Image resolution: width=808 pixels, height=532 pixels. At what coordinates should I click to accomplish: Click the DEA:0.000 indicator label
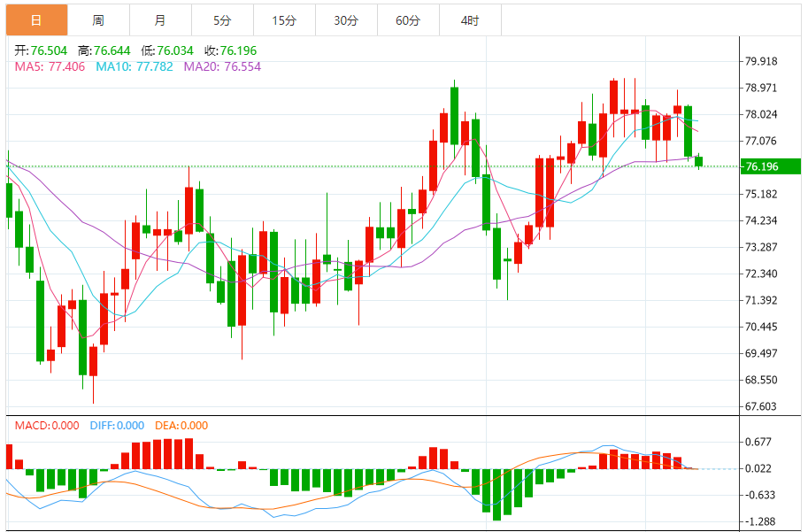(x=181, y=425)
